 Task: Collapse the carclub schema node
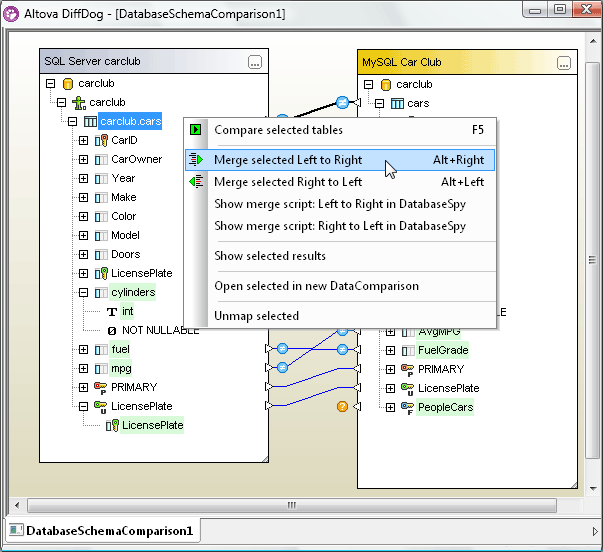pyautogui.click(x=62, y=103)
